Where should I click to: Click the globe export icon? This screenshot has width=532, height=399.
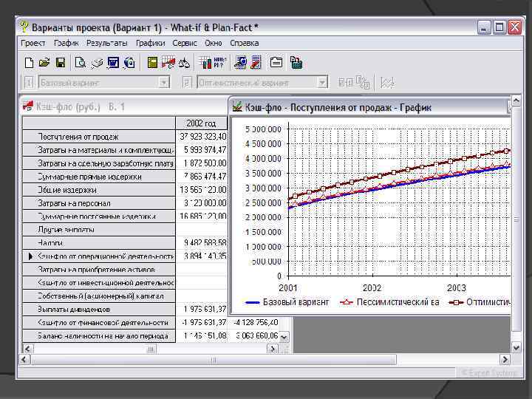coord(129,63)
